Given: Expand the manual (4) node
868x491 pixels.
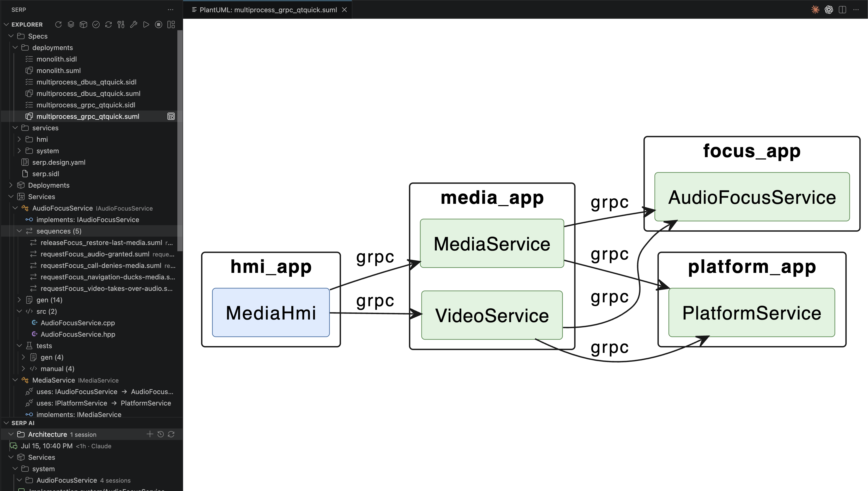Looking at the screenshot, I should pyautogui.click(x=23, y=369).
